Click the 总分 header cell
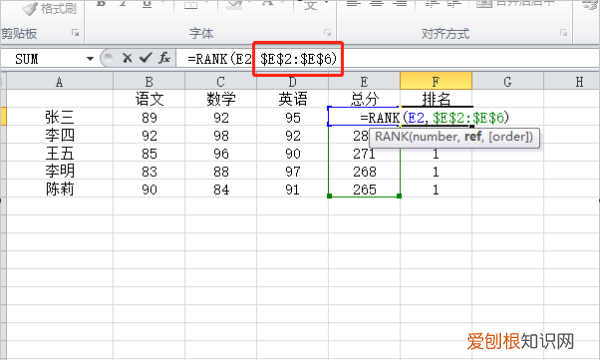Viewport: 600px width, 360px height. pos(364,99)
